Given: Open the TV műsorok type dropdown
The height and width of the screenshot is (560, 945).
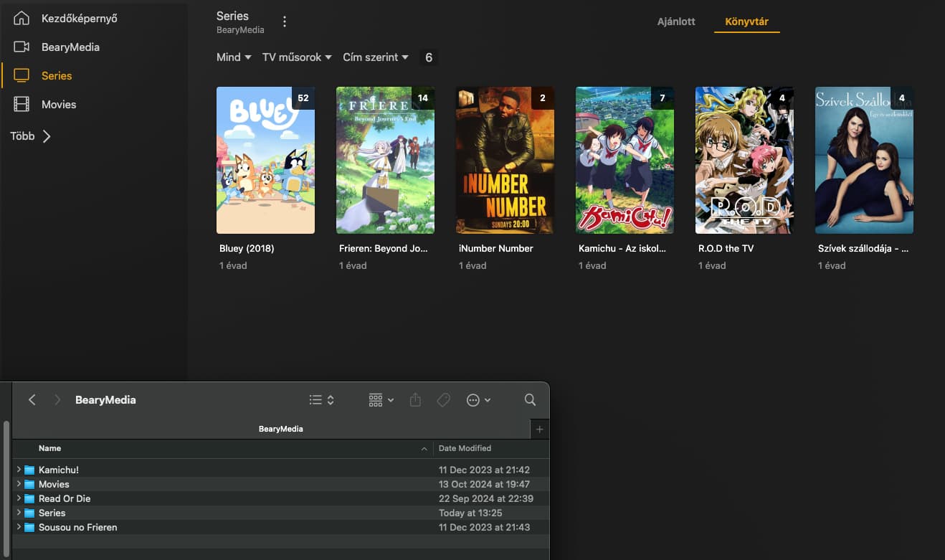Looking at the screenshot, I should [x=297, y=57].
